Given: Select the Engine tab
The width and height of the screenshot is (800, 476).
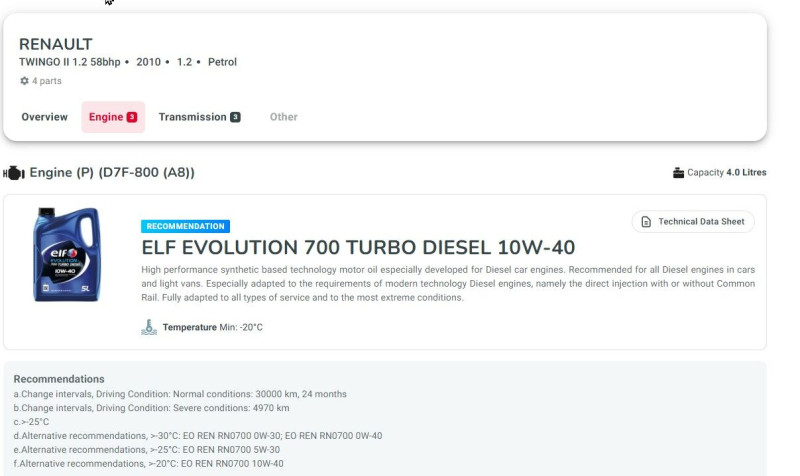Looking at the screenshot, I should [x=113, y=117].
